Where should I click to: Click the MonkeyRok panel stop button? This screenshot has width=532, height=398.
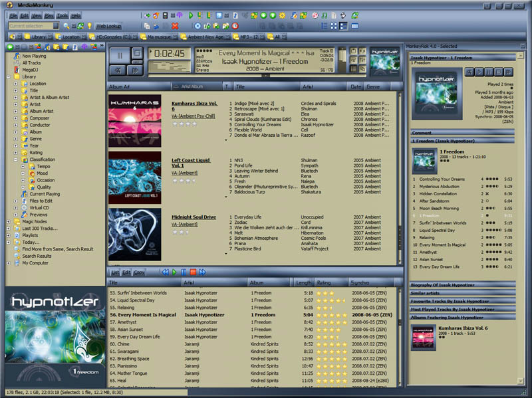(499, 72)
